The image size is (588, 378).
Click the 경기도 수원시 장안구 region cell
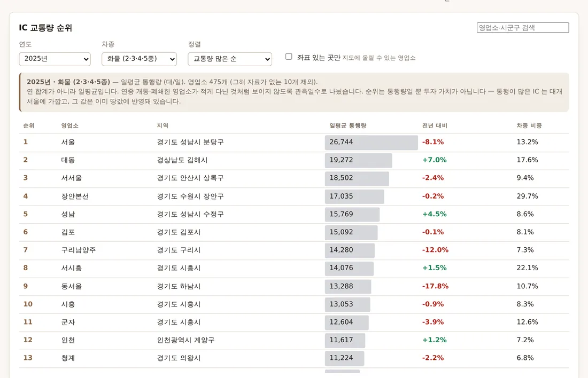click(x=190, y=196)
